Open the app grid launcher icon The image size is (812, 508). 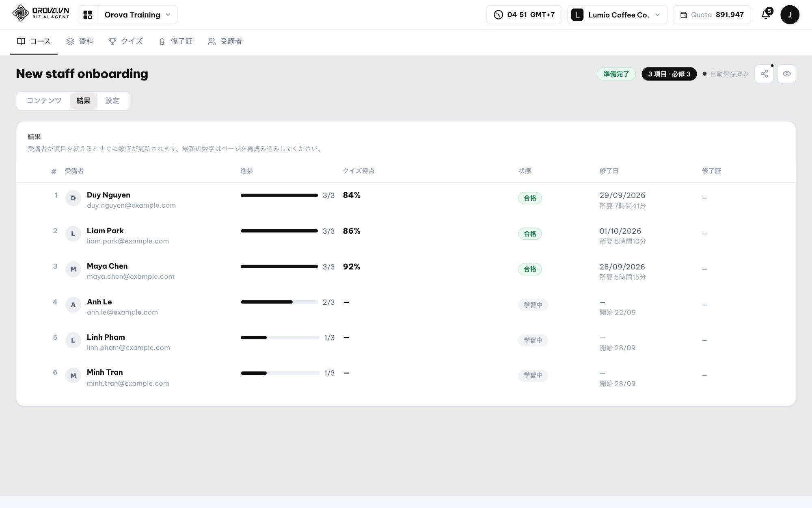[88, 15]
